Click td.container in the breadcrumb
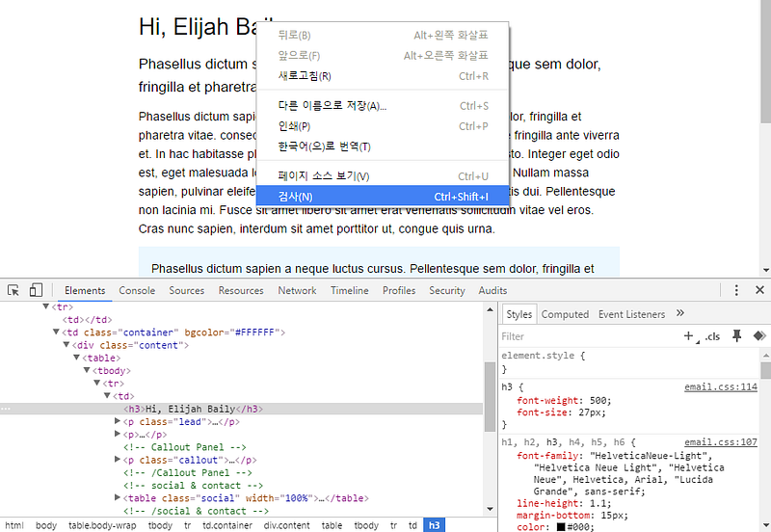This screenshot has width=771, height=532. pos(227,525)
